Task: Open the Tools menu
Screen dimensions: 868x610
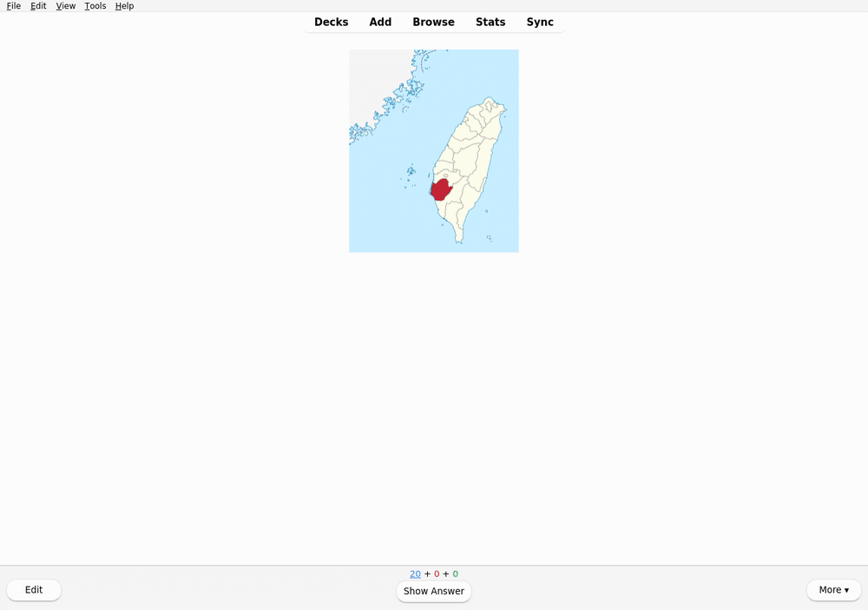Action: (95, 6)
